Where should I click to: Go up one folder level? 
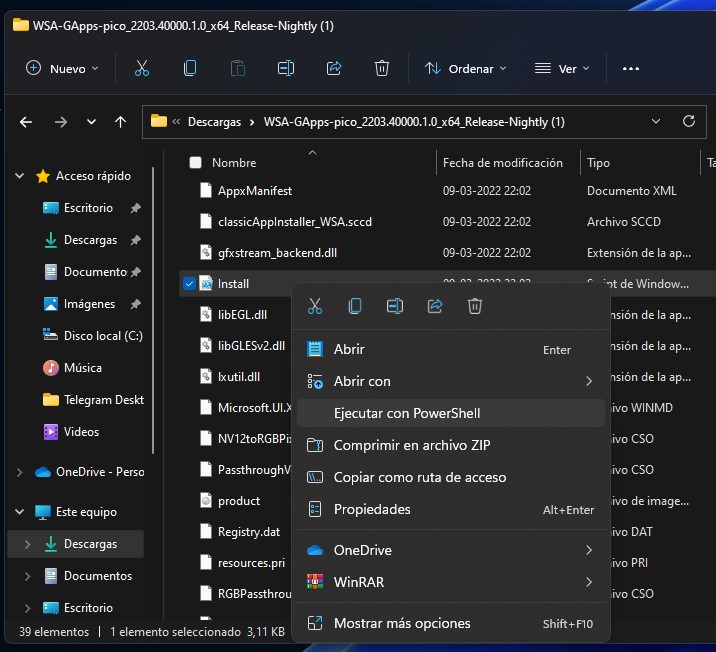[x=120, y=122]
